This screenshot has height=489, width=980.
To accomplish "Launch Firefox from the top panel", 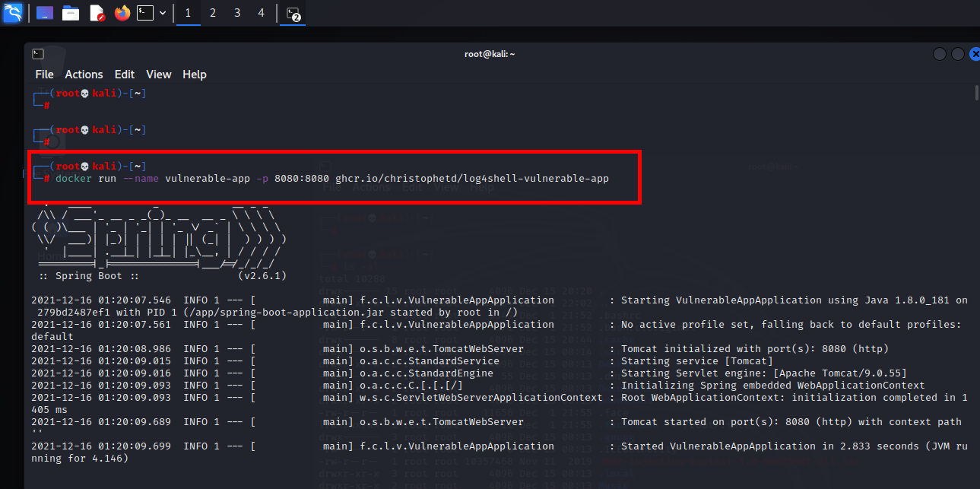I will click(x=122, y=13).
